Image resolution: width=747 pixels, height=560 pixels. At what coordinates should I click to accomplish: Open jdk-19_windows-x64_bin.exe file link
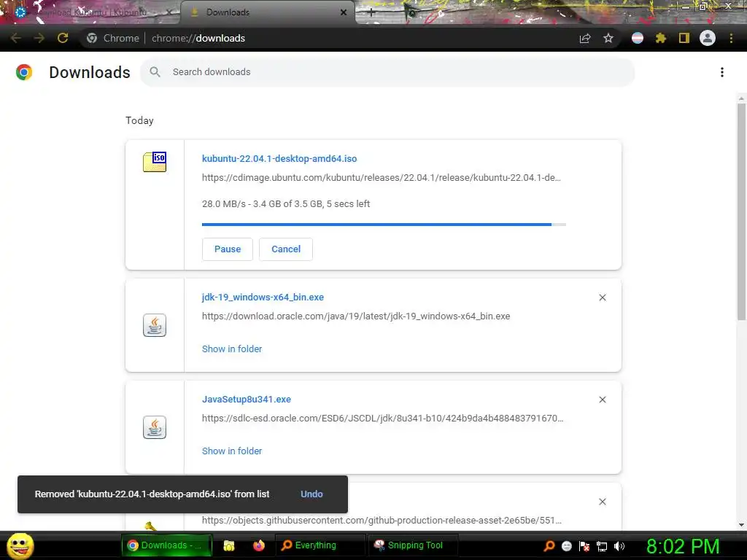tap(263, 297)
